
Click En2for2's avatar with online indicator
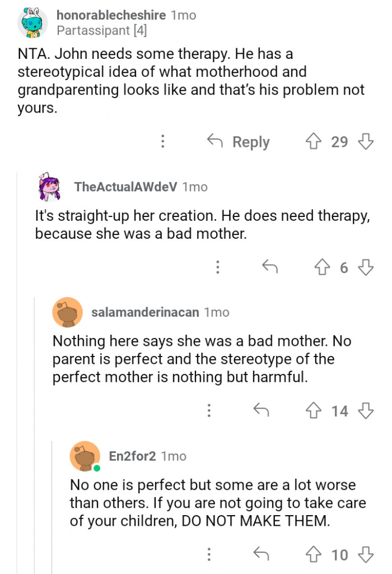85,456
